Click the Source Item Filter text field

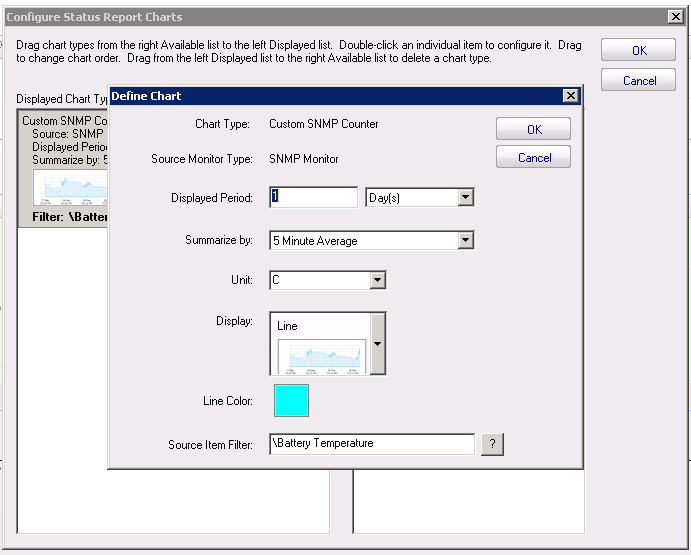tap(371, 444)
